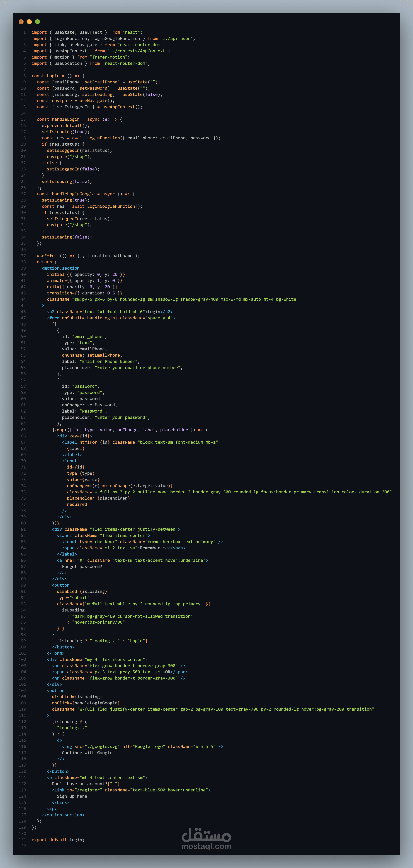Click the div with "flex items-center justify-between"
Image resolution: width=413 pixels, height=868 pixels.
coord(116,529)
